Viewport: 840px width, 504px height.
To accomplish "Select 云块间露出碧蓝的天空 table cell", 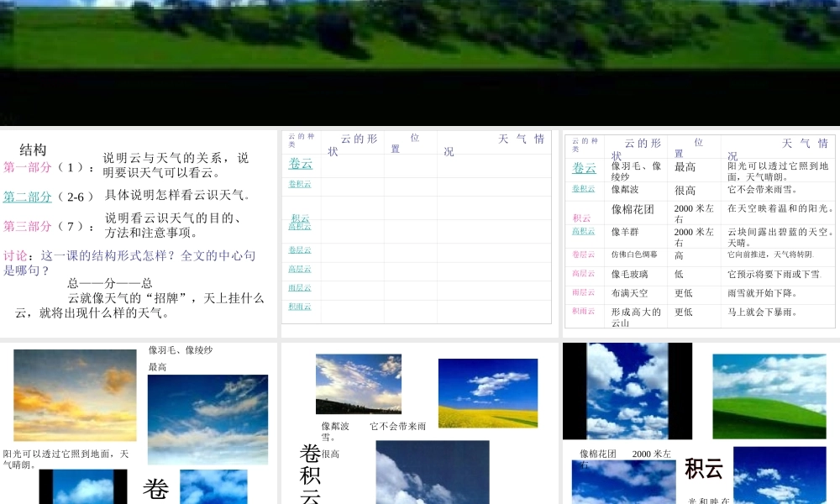I will coord(780,237).
